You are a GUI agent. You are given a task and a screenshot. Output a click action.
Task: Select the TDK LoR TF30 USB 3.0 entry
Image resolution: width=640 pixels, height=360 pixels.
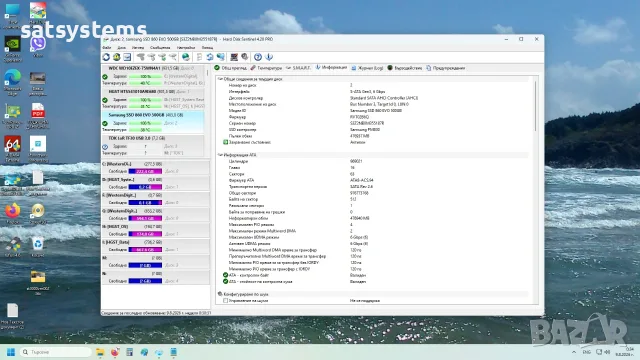[x=153, y=146]
